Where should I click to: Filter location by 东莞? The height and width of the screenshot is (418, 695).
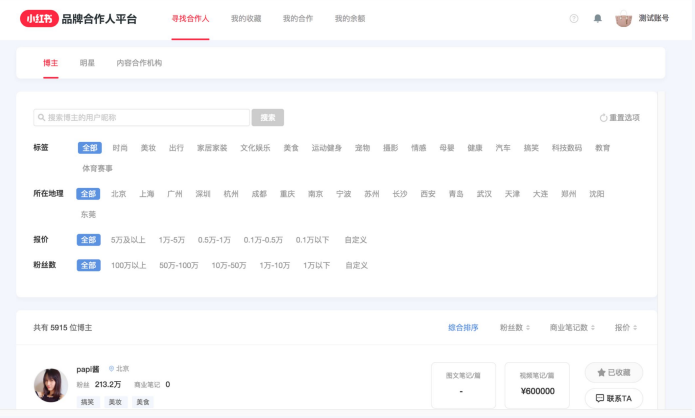pos(88,215)
